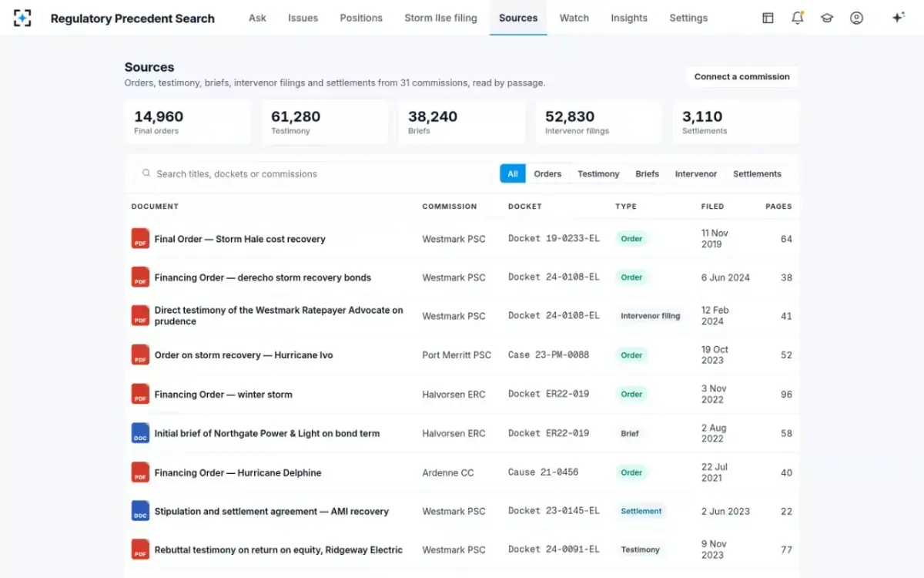Sort by the Filed column header
This screenshot has height=578, width=924.
pyautogui.click(x=713, y=207)
